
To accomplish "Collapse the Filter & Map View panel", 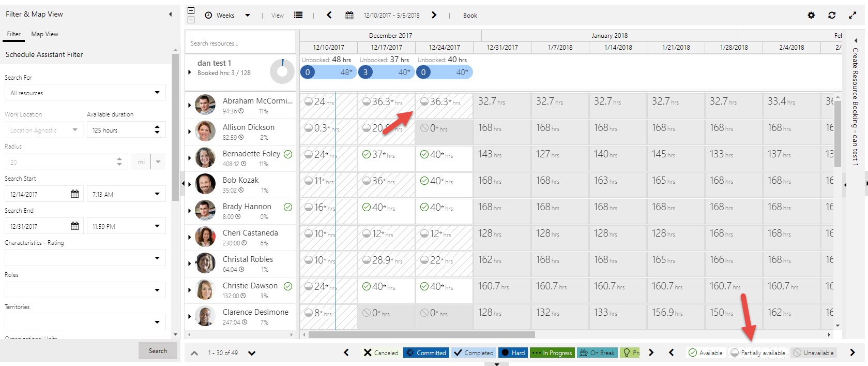I will pyautogui.click(x=170, y=14).
